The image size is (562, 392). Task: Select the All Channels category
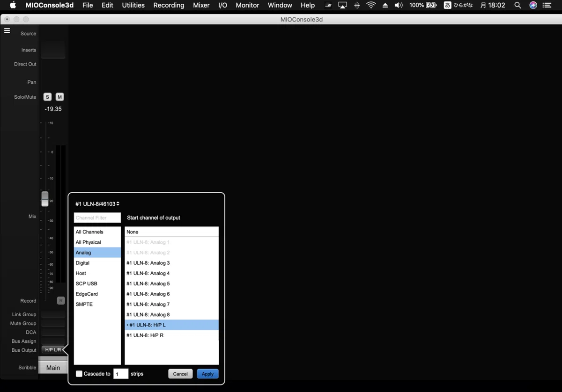97,232
